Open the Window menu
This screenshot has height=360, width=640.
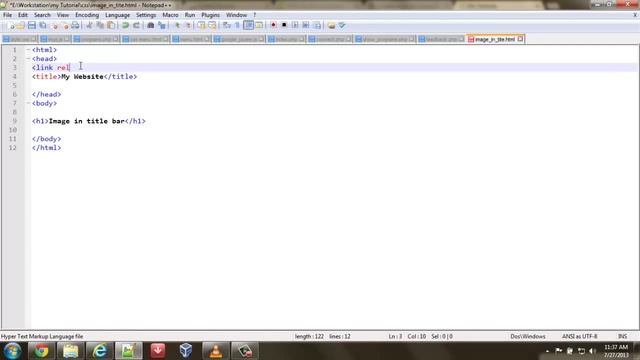tap(236, 15)
